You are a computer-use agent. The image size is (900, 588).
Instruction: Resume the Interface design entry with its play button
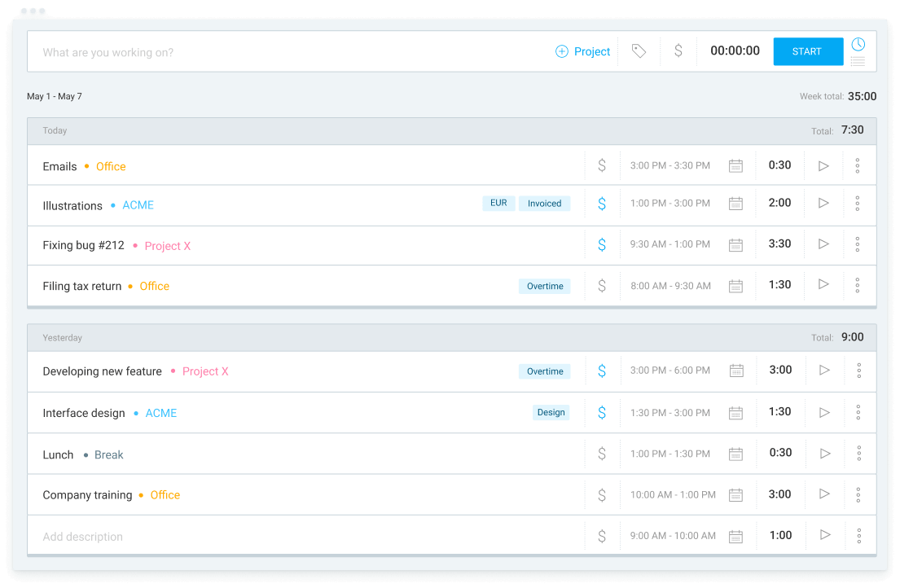tap(823, 411)
